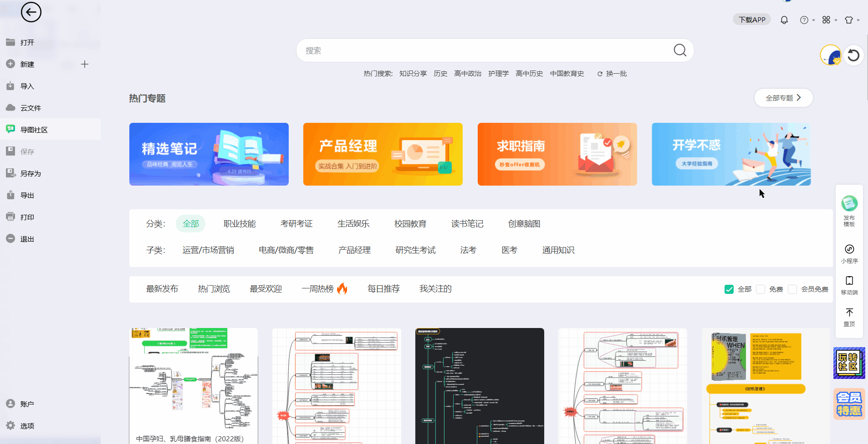Click hot search term 历史
Viewport: 868px width, 444px height.
[x=440, y=74]
